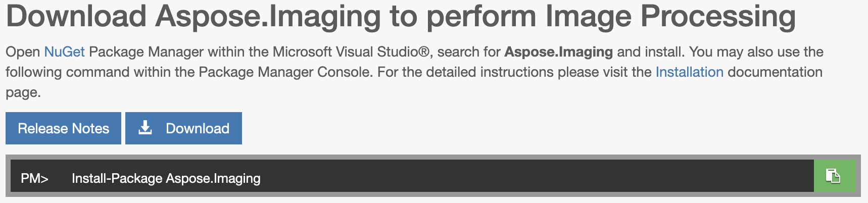Click the word "page." ending the paragraph
868x203 pixels.
click(x=23, y=92)
